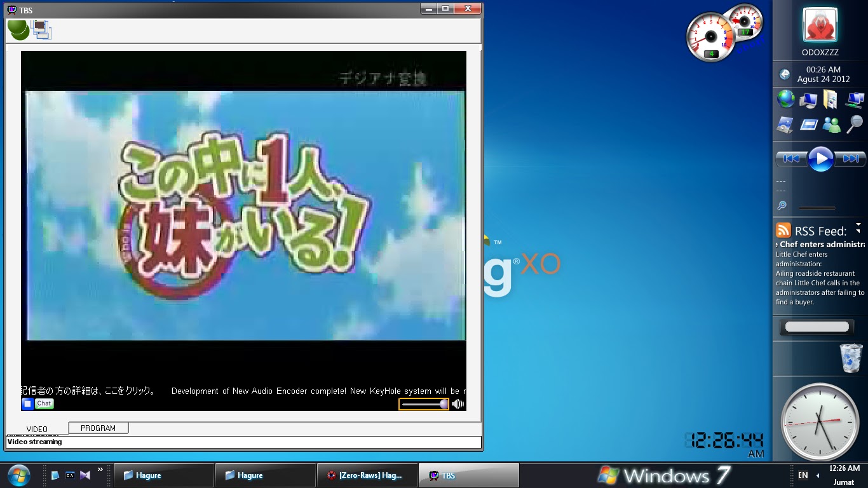The width and height of the screenshot is (868, 488).
Task: Switch to the PROGRAM tab
Action: 98,428
